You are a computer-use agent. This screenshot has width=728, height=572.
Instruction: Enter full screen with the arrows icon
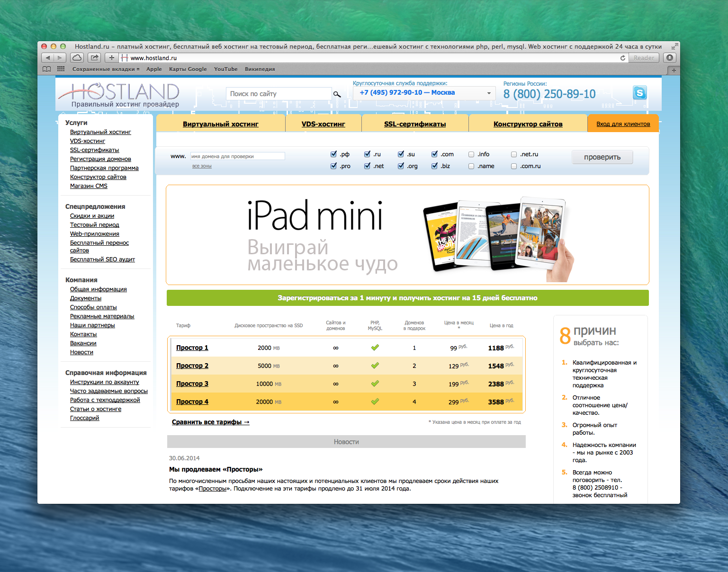[x=674, y=46]
